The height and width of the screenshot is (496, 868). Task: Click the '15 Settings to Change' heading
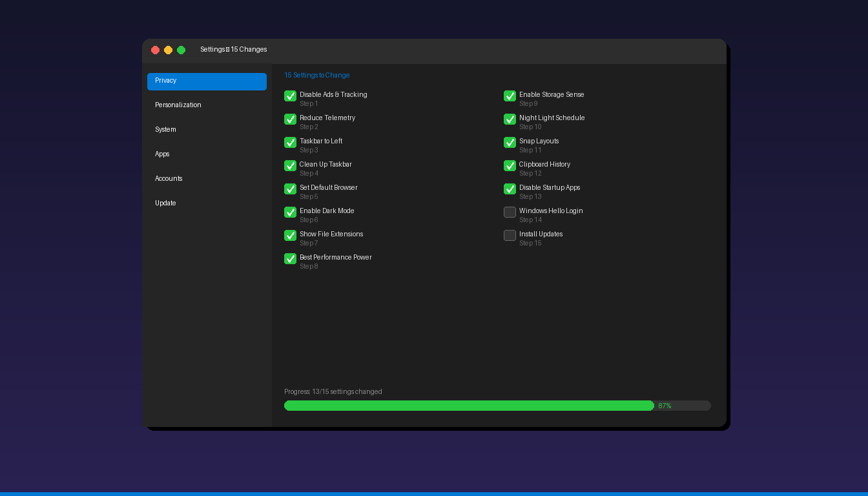coord(316,76)
